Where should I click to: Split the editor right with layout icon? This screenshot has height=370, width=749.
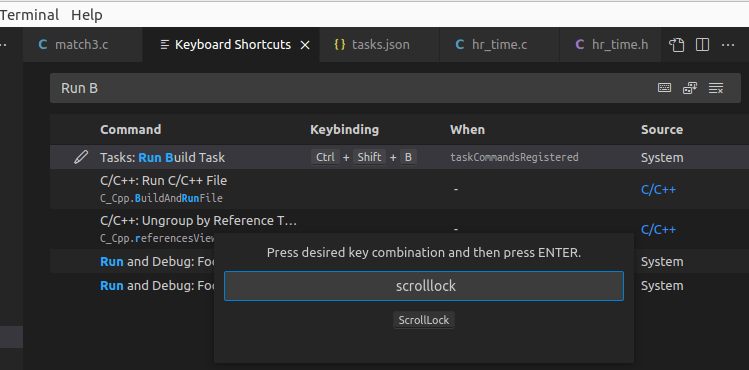702,45
